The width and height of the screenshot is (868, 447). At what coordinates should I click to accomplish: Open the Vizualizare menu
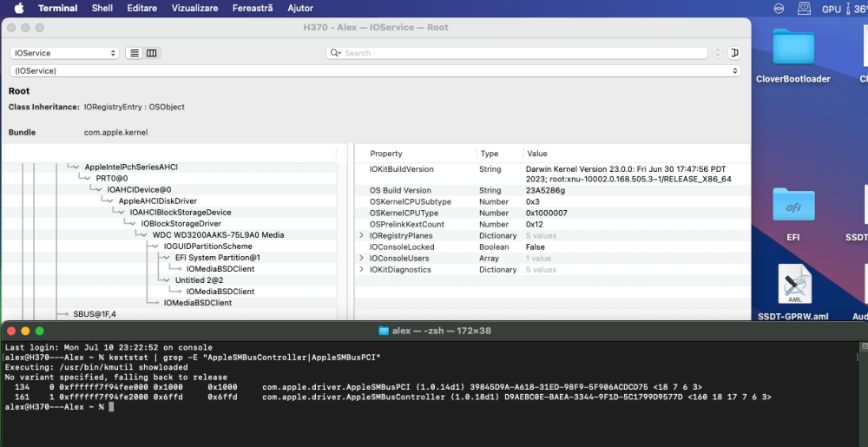click(x=194, y=9)
